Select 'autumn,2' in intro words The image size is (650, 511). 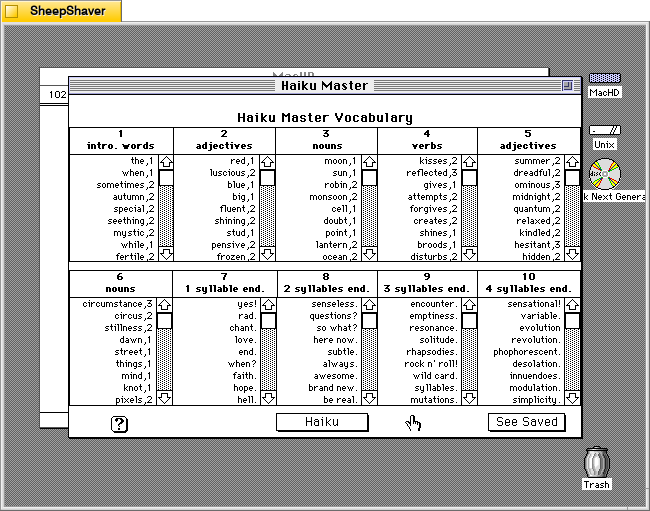[x=133, y=197]
